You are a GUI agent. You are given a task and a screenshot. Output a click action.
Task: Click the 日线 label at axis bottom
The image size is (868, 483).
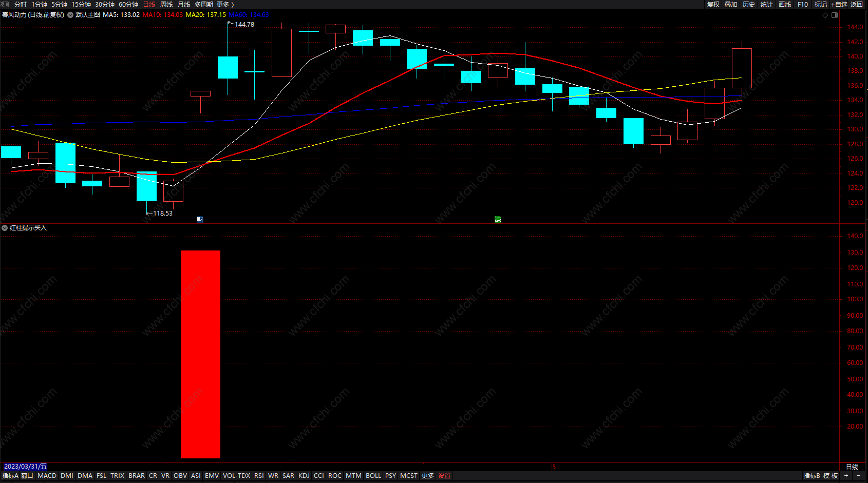tap(852, 467)
